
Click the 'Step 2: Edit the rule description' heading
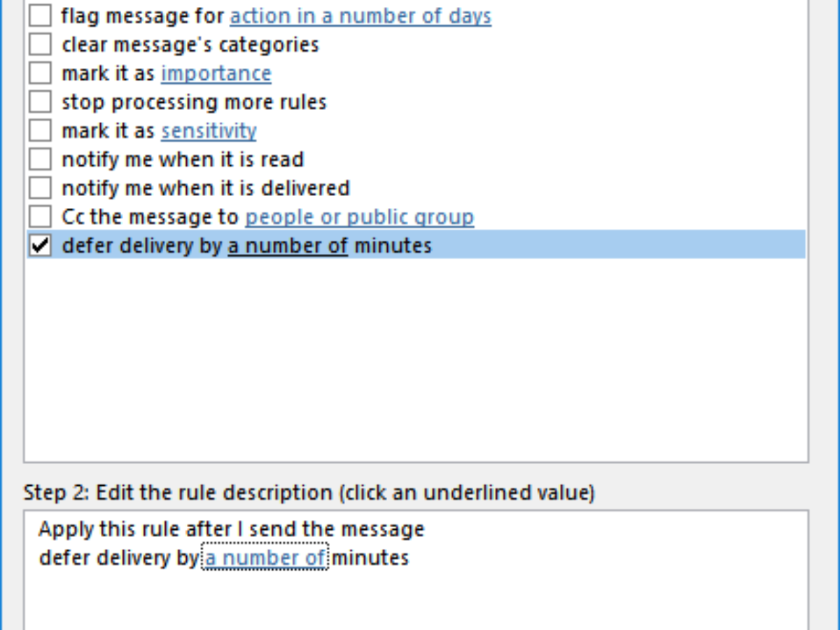[309, 493]
